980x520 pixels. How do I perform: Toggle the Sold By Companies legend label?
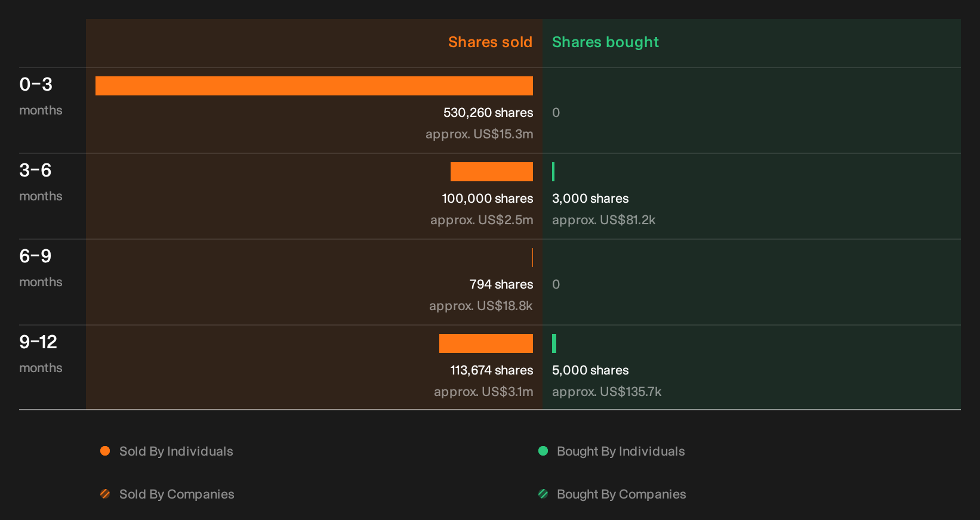177,494
